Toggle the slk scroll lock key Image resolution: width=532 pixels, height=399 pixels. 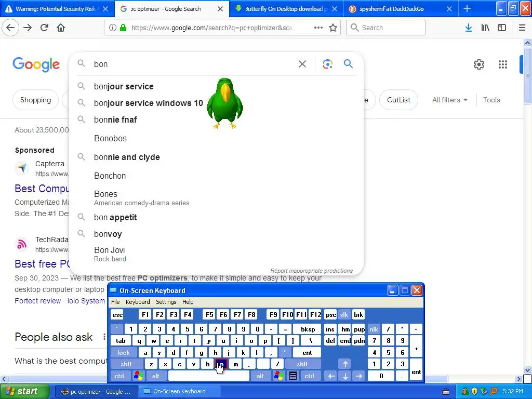(344, 314)
